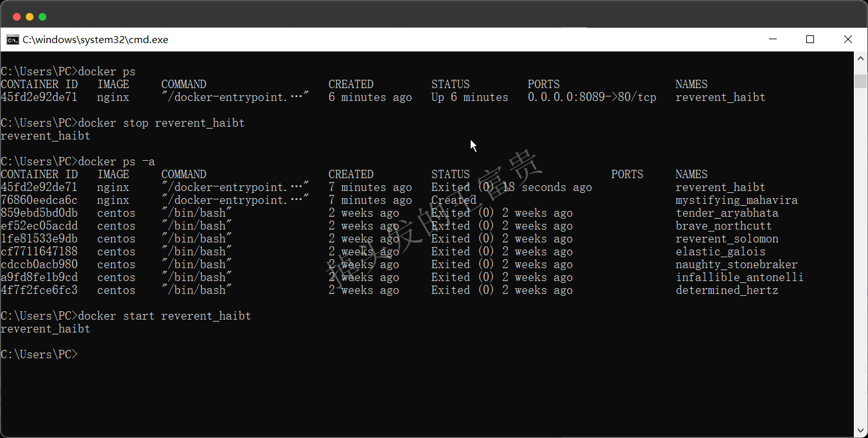The width and height of the screenshot is (868, 438).
Task: Close the cmd.exe window
Action: (848, 39)
